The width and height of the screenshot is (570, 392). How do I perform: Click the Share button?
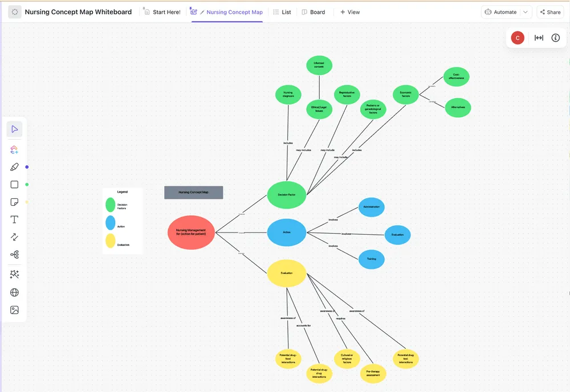tap(551, 12)
